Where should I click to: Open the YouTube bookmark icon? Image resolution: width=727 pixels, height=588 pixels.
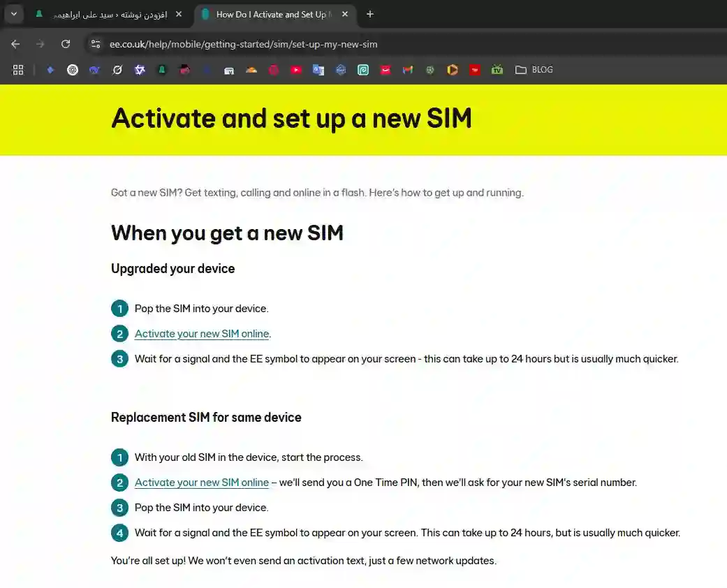click(296, 70)
